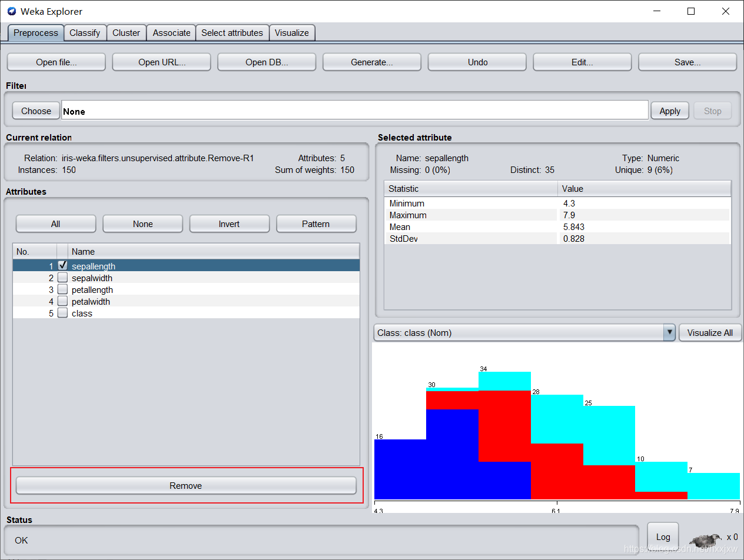
Task: Click the Edit... button
Action: 582,62
